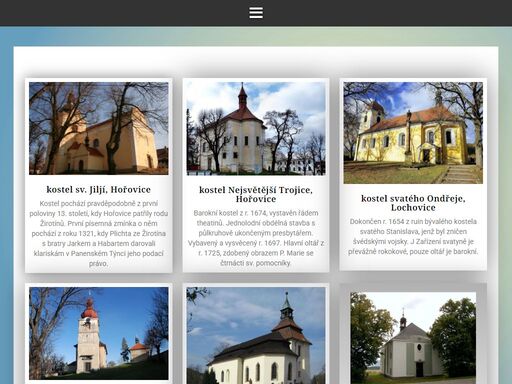
Task: Select the Lochovice church card
Action: [x=413, y=174]
